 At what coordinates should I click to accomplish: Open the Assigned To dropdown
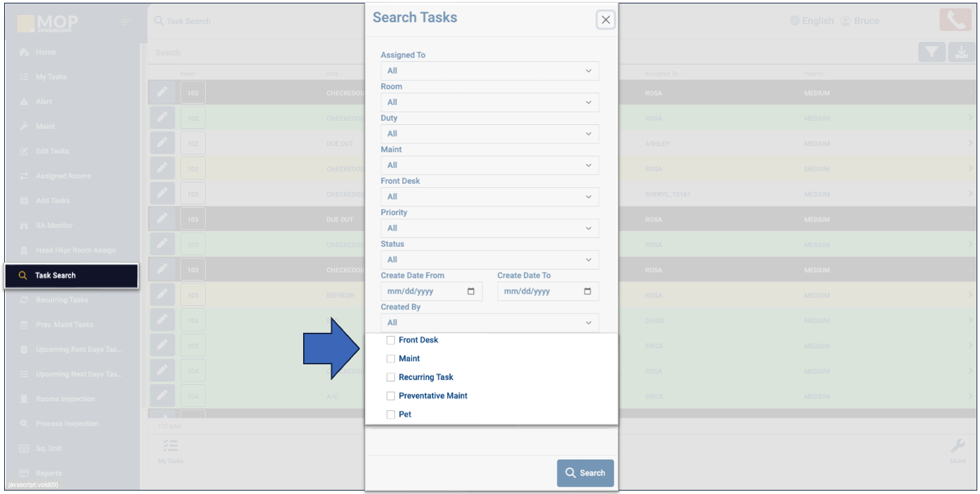pos(490,71)
